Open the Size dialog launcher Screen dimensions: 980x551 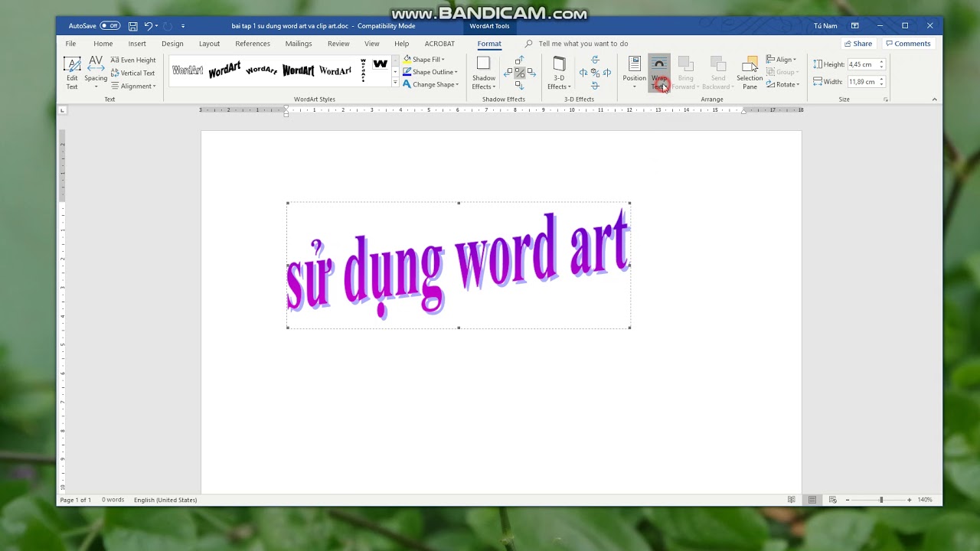pos(886,99)
